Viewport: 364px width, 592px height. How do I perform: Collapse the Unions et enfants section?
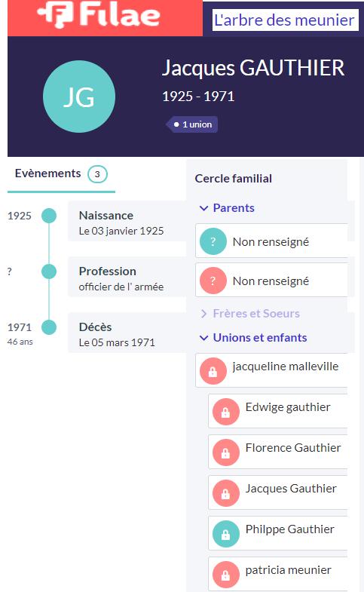[253, 338]
